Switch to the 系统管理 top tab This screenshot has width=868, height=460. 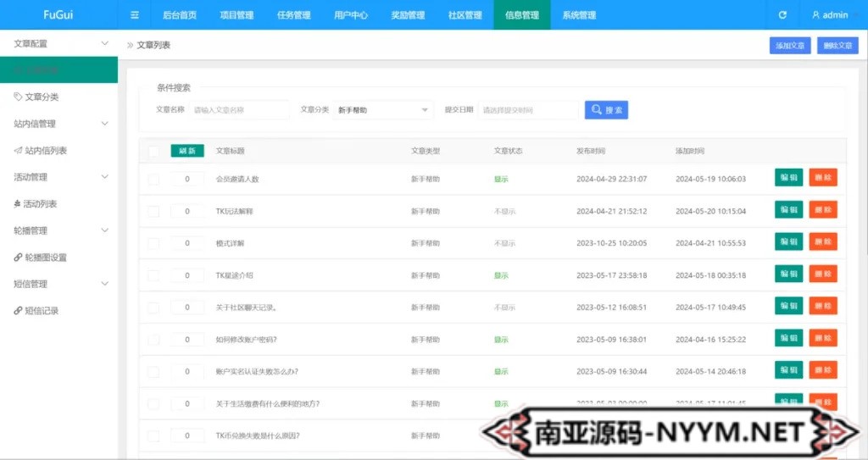pyautogui.click(x=579, y=15)
